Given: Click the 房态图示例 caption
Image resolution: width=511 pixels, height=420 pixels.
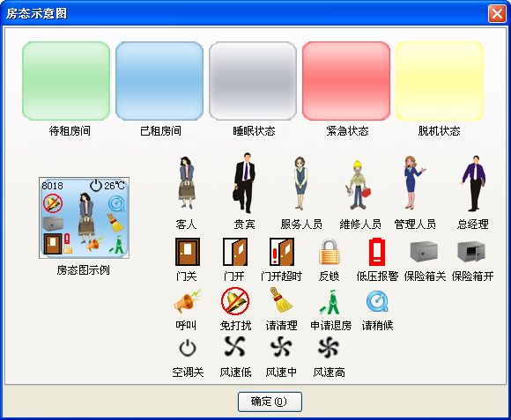Looking at the screenshot, I should click(x=83, y=270).
